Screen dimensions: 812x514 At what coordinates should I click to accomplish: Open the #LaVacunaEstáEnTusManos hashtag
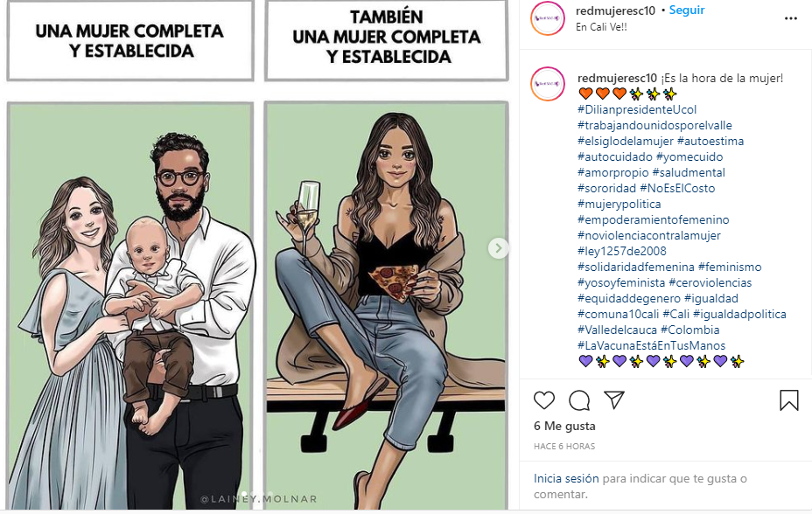click(x=652, y=346)
